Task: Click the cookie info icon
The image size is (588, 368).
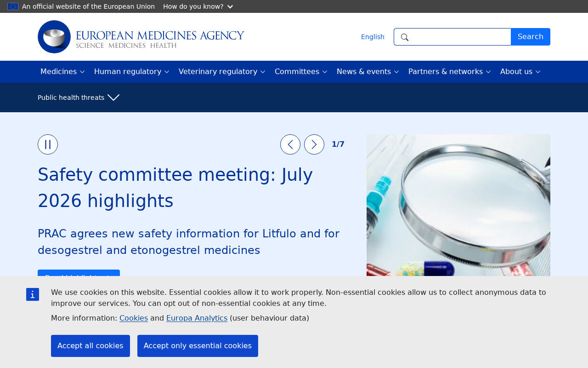Action: tap(33, 294)
